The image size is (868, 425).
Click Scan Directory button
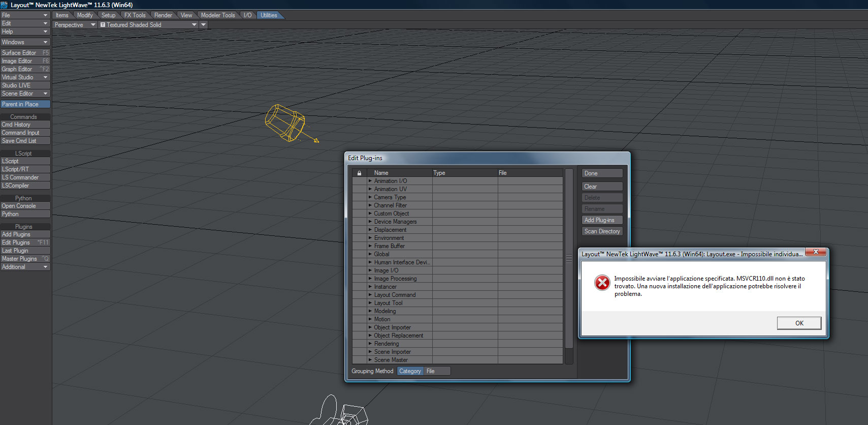[602, 231]
